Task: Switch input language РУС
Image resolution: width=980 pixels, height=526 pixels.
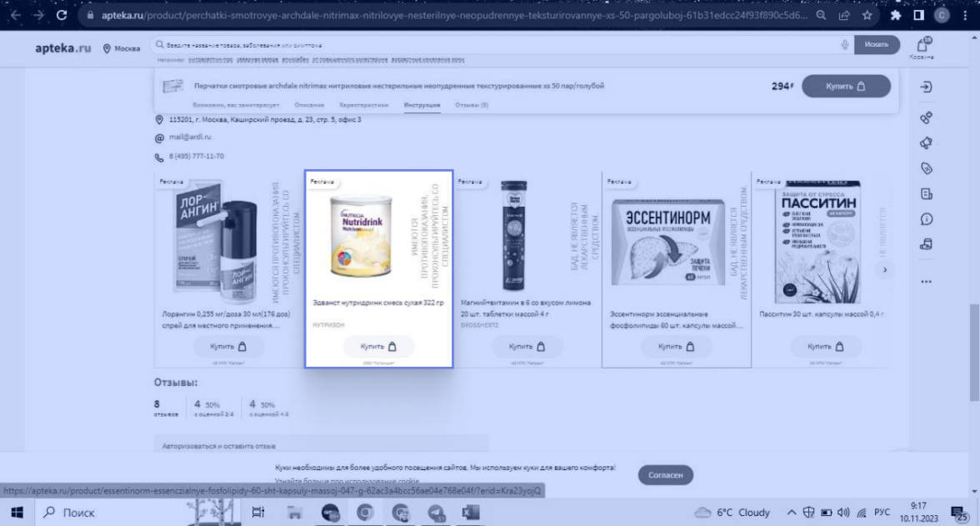Action: (x=882, y=512)
